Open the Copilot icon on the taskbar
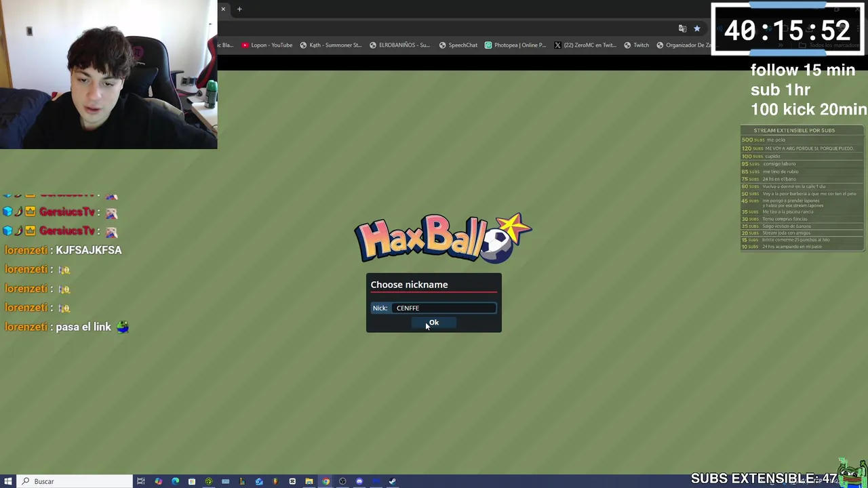 158,481
